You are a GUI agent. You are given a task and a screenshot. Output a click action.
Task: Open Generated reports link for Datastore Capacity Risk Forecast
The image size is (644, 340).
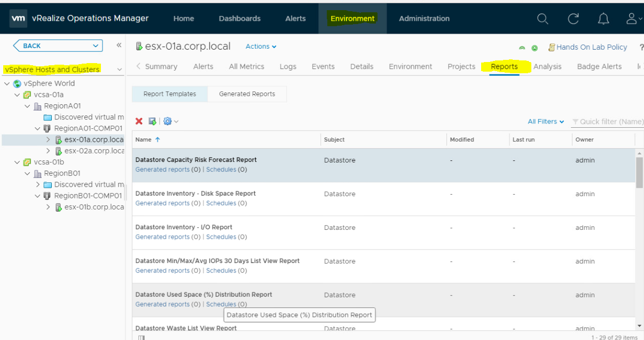[x=162, y=169]
